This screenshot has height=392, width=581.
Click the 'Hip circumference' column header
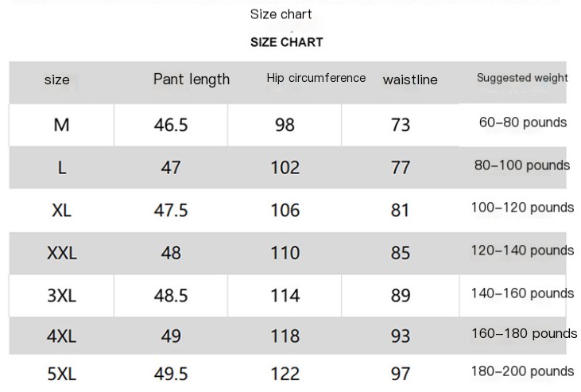pyautogui.click(x=316, y=78)
